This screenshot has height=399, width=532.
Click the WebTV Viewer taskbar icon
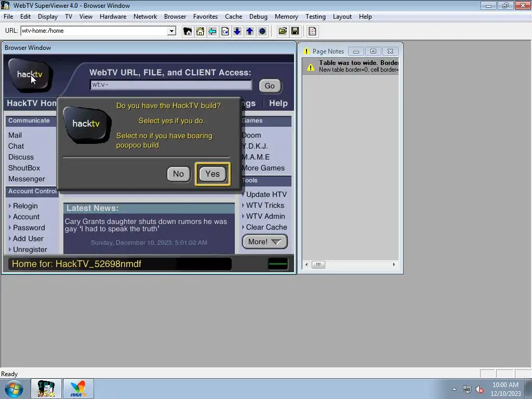tap(46, 389)
